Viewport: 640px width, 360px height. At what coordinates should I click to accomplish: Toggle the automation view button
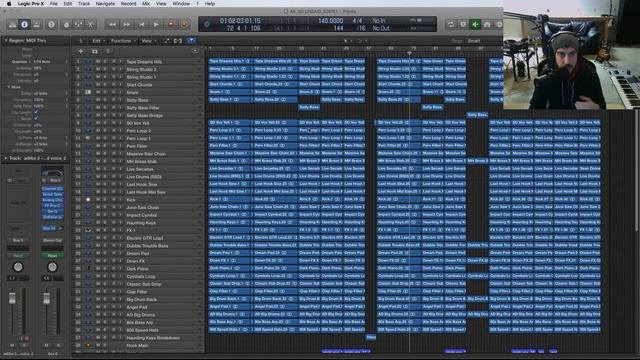coord(167,41)
